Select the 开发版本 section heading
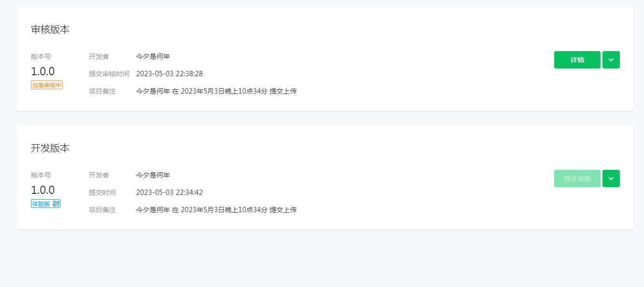This screenshot has width=644, height=287. click(x=50, y=148)
